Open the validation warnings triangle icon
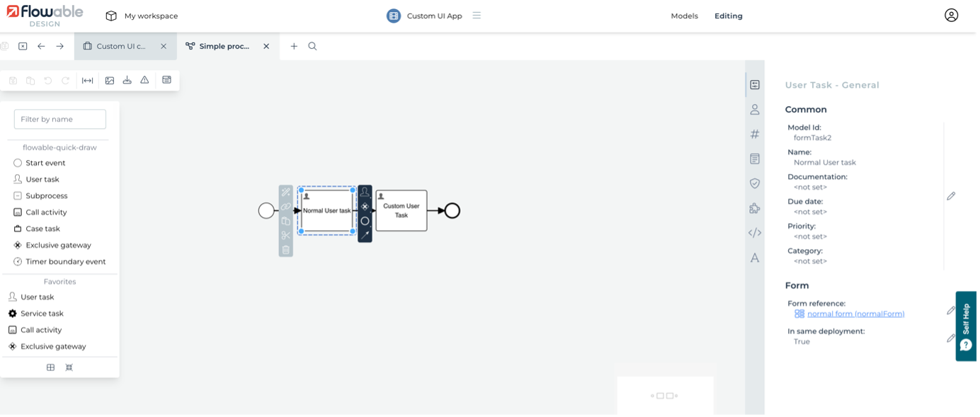Screen dimensions: 980x417 click(x=144, y=81)
